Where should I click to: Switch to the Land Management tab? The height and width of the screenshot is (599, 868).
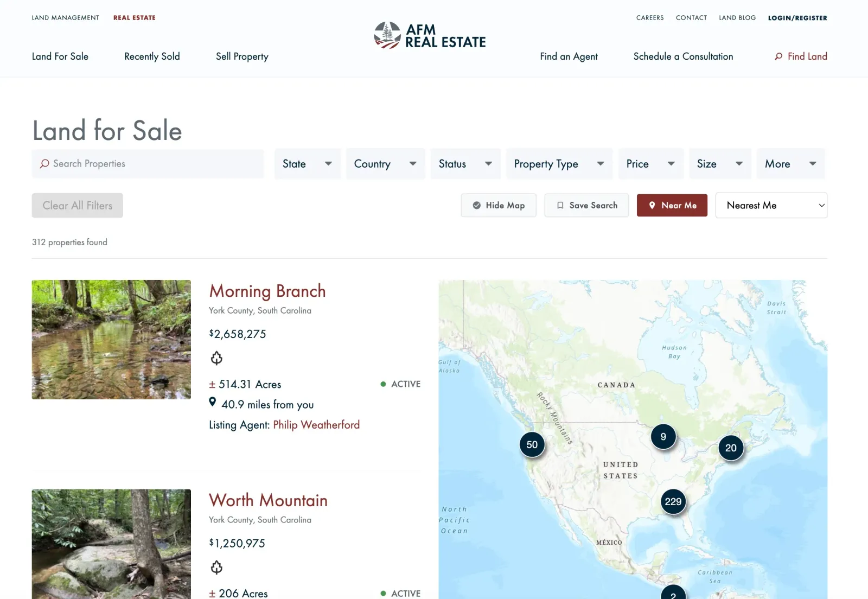pos(66,17)
